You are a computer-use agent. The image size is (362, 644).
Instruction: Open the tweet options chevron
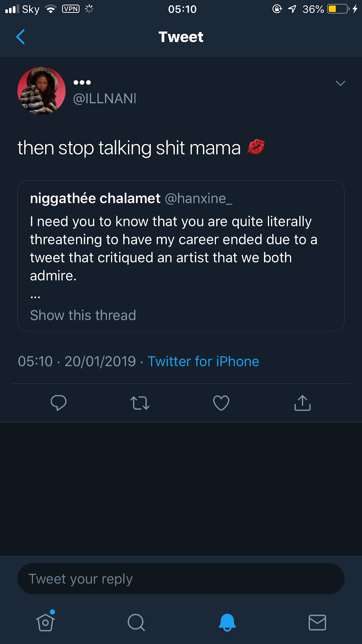click(x=340, y=83)
